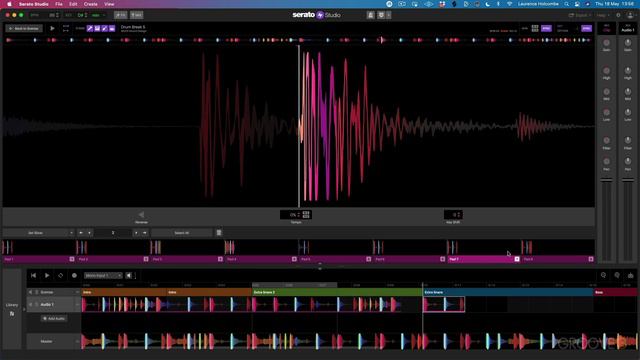This screenshot has height=360, width=640.
Task: Click the Reverse sample icon
Action: 141,215
